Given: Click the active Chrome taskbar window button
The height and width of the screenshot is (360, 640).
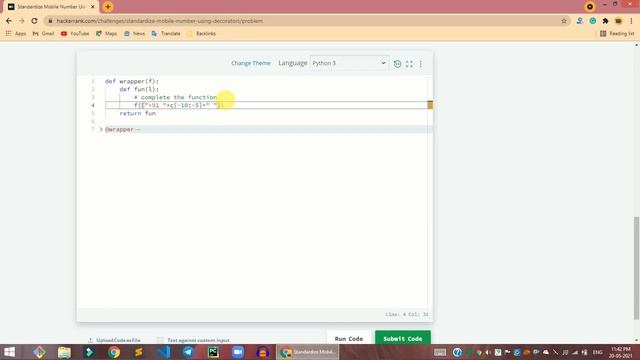Looking at the screenshot, I should 308,352.
